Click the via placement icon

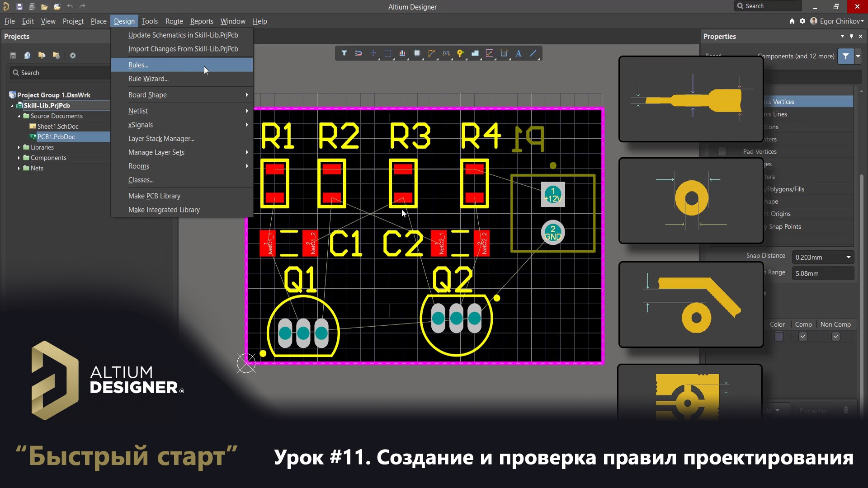click(461, 53)
